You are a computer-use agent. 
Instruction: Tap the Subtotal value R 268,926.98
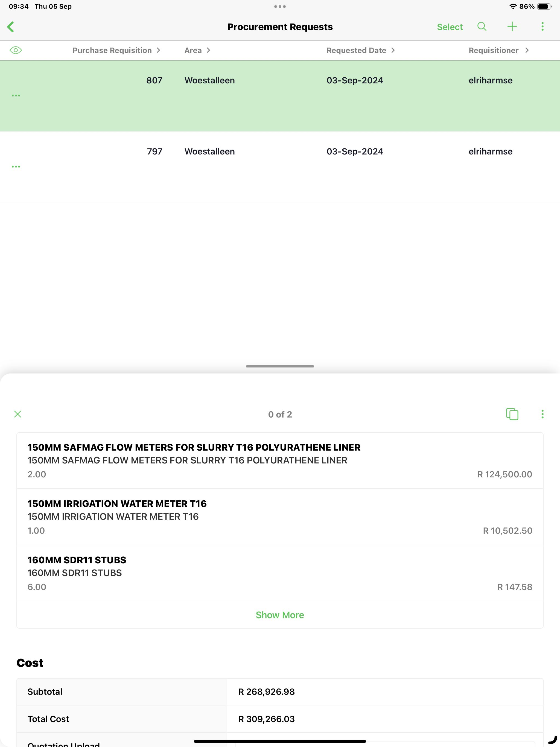pyautogui.click(x=267, y=692)
